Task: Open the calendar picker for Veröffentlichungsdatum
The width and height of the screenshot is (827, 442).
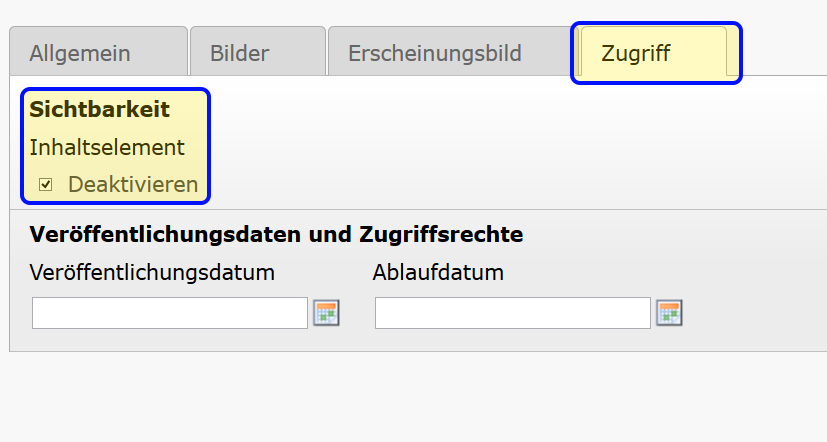Action: click(326, 313)
